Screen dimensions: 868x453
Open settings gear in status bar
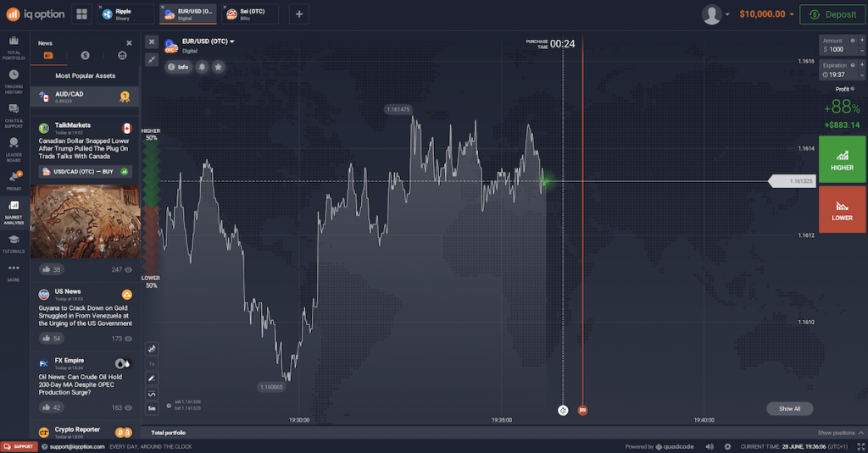click(727, 446)
